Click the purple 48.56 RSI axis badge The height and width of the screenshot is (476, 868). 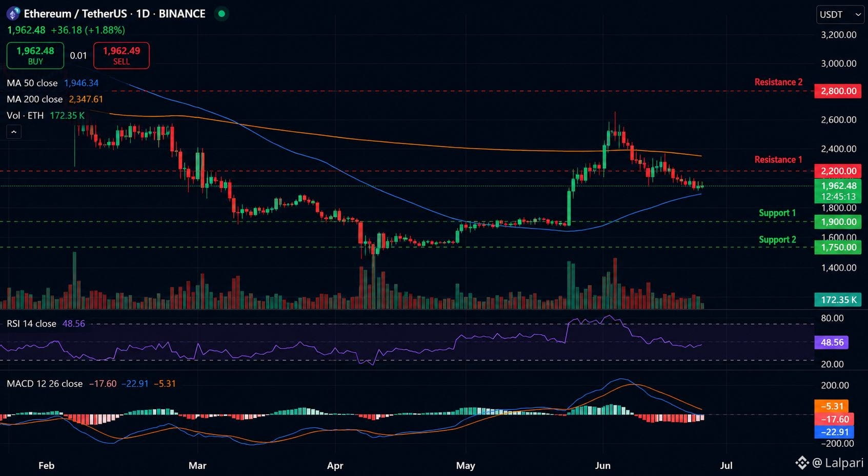[x=832, y=342]
